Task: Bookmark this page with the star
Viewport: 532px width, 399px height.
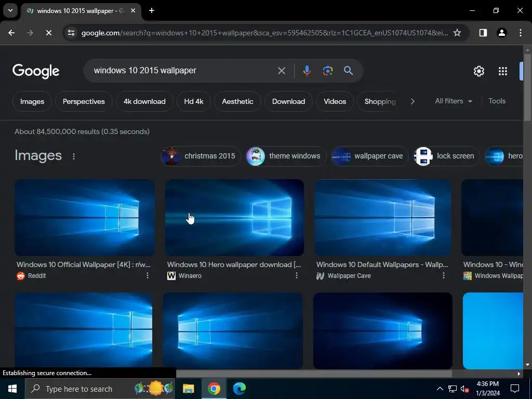Action: (x=457, y=33)
